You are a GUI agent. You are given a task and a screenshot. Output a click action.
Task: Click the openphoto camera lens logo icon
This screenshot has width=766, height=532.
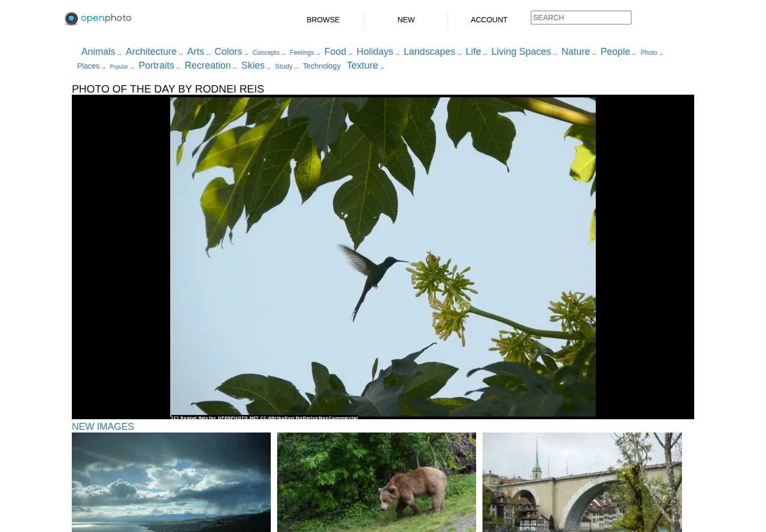pyautogui.click(x=71, y=19)
